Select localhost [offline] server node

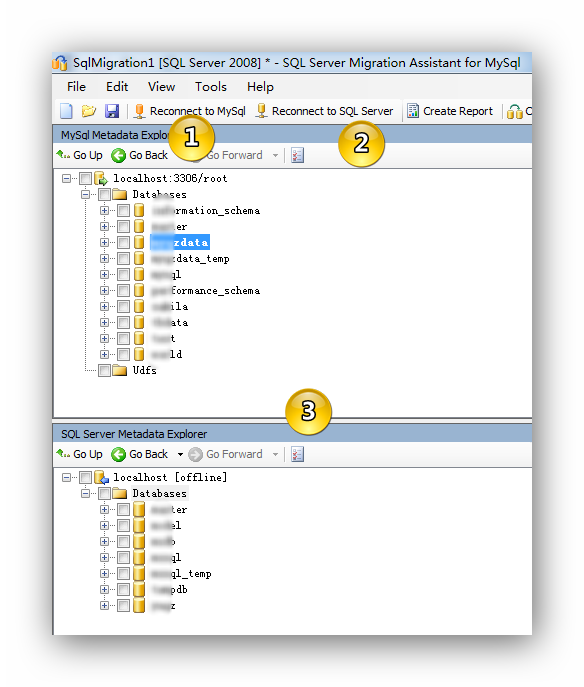click(170, 478)
